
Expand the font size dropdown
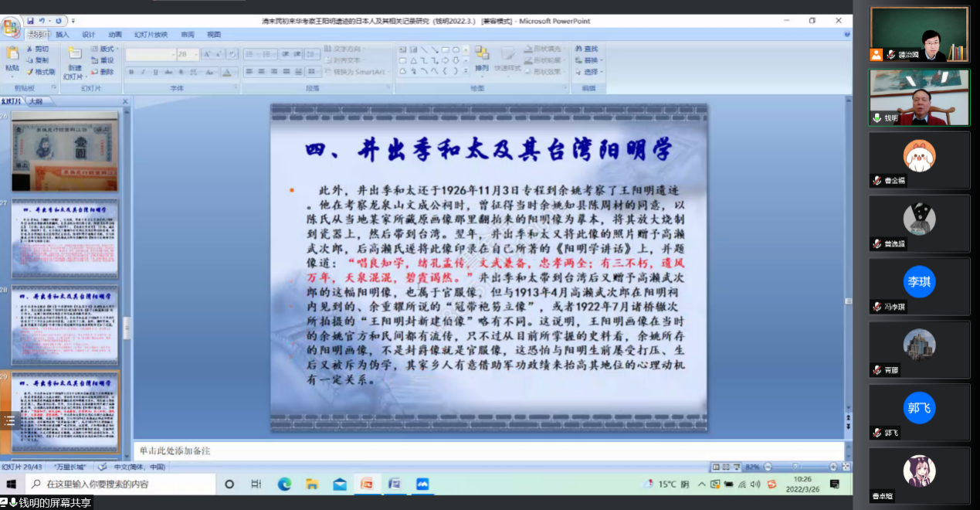pyautogui.click(x=195, y=54)
